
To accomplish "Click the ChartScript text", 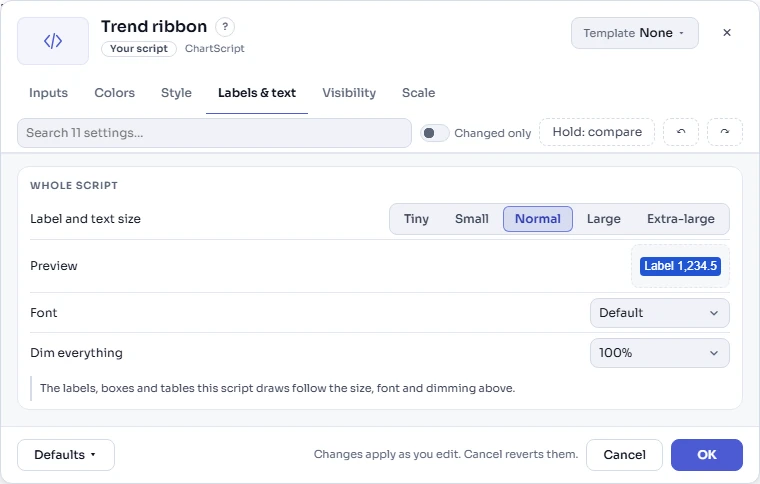I will click(x=215, y=49).
